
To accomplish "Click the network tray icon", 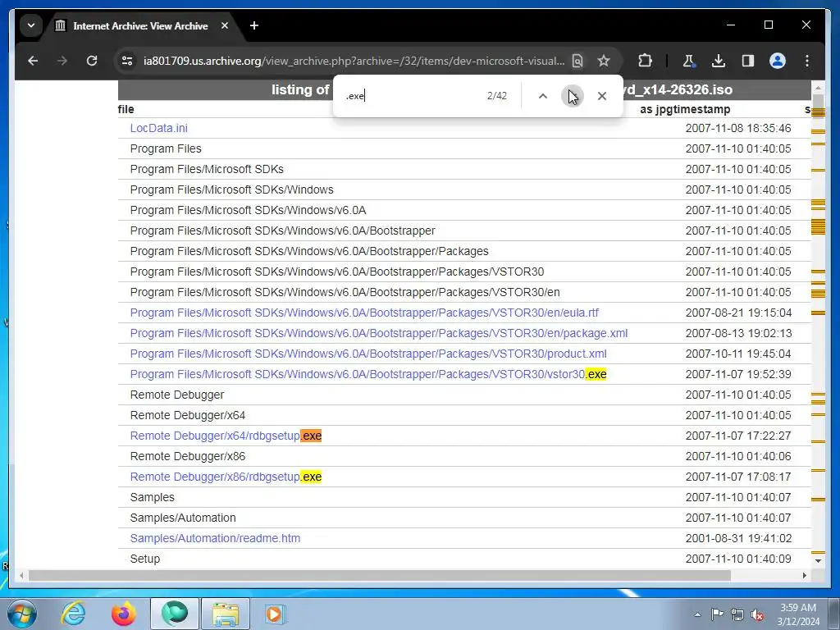I will (737, 614).
